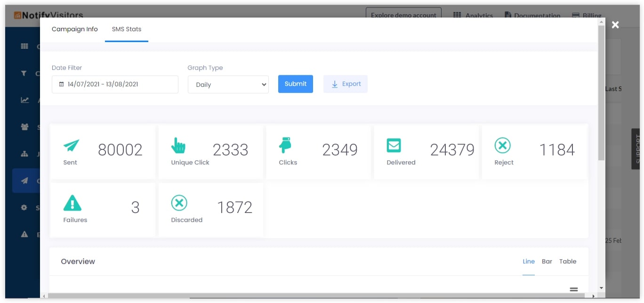Viewport: 644px width, 303px height.
Task: Click the Unique Click hand icon
Action: click(x=178, y=145)
